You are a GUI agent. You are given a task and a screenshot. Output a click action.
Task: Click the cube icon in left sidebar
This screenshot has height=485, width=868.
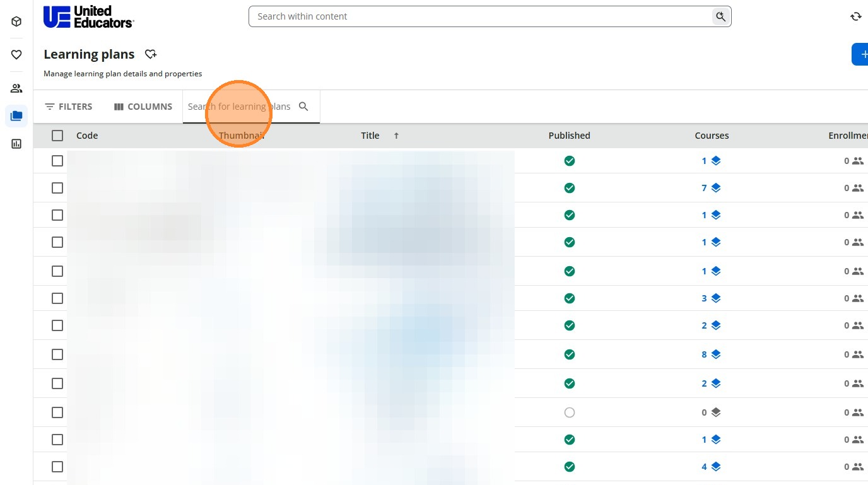click(16, 21)
